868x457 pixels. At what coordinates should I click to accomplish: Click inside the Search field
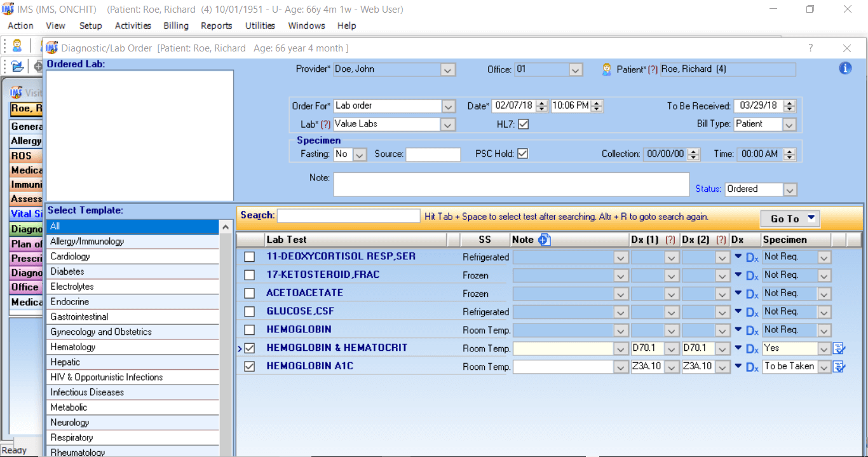(348, 215)
